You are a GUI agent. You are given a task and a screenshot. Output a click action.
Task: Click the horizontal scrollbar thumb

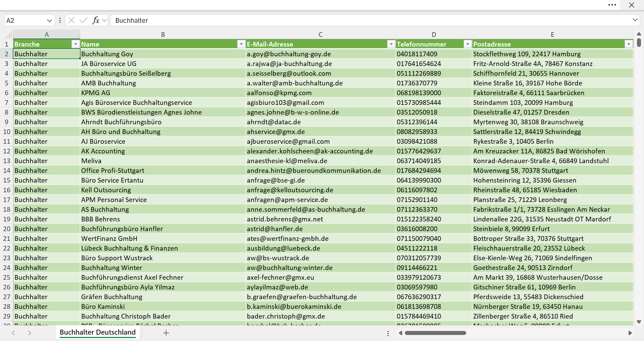(x=435, y=333)
